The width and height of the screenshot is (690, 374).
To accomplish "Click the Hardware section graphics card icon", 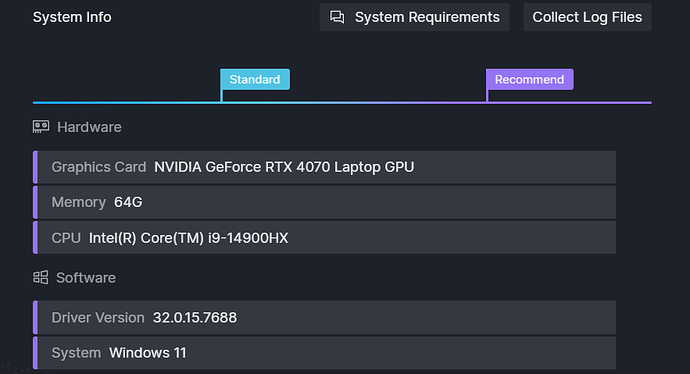I will tap(41, 127).
